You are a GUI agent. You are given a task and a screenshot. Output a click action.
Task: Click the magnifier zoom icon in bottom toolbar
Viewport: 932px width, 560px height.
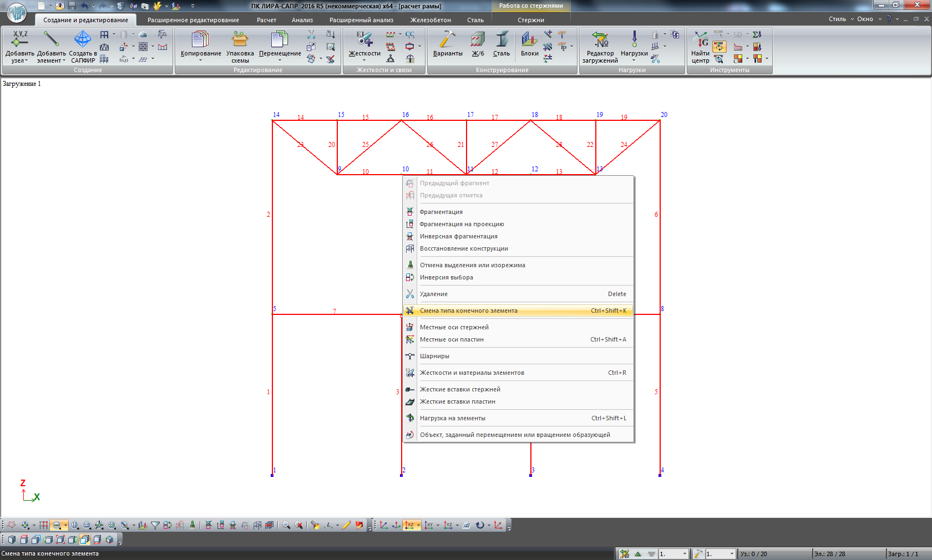[286, 525]
